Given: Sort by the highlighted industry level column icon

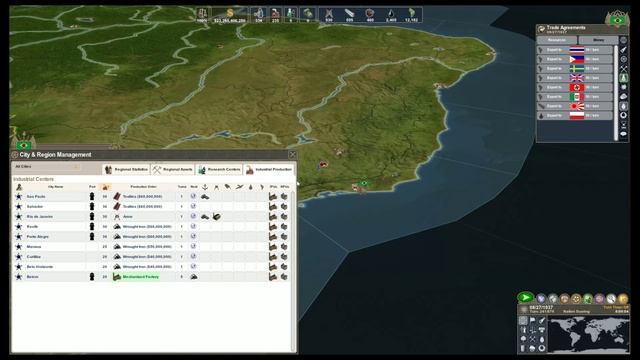Looking at the screenshot, I should click(x=105, y=187).
